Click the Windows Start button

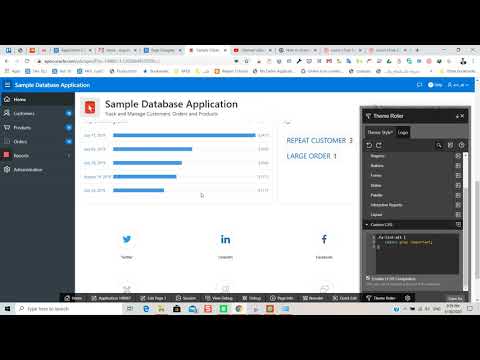(7, 309)
